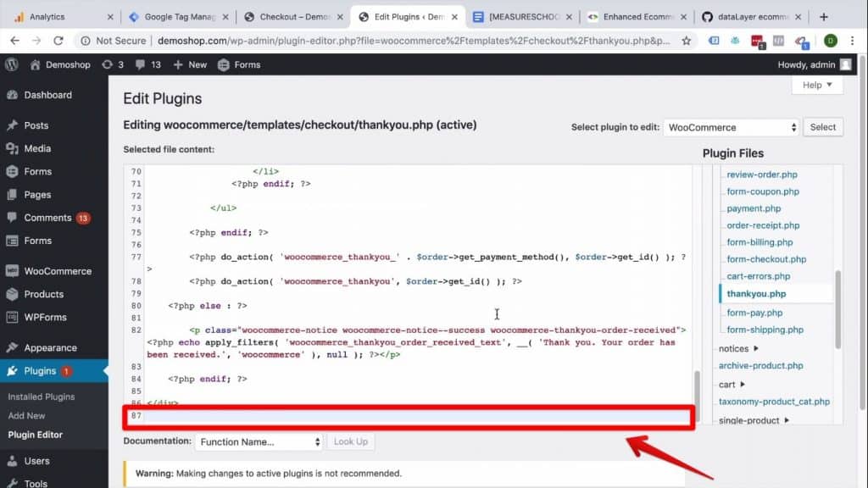Image resolution: width=868 pixels, height=488 pixels.
Task: Open Appearance in the sidebar
Action: click(50, 347)
